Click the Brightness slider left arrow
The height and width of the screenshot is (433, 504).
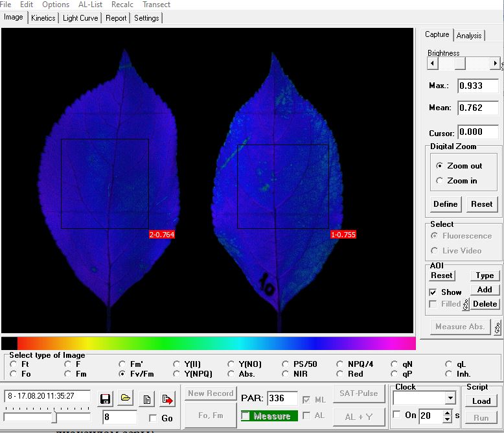[x=433, y=64]
